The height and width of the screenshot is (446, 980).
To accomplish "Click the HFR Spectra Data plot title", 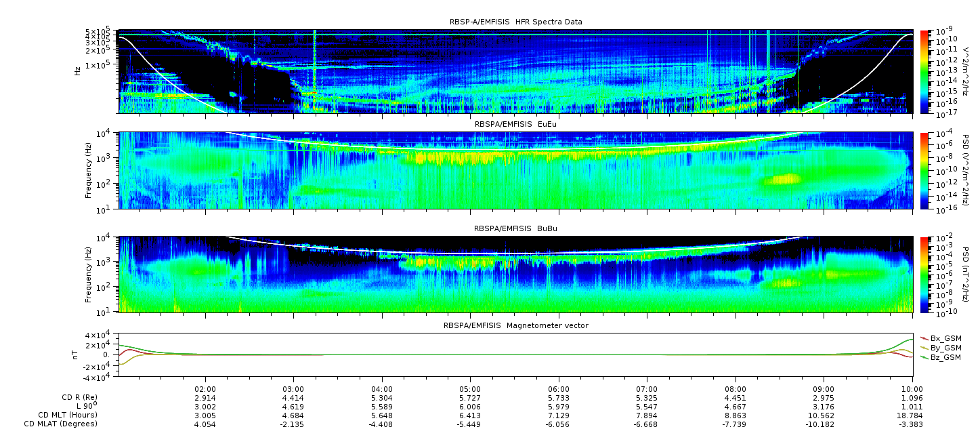I will (515, 22).
